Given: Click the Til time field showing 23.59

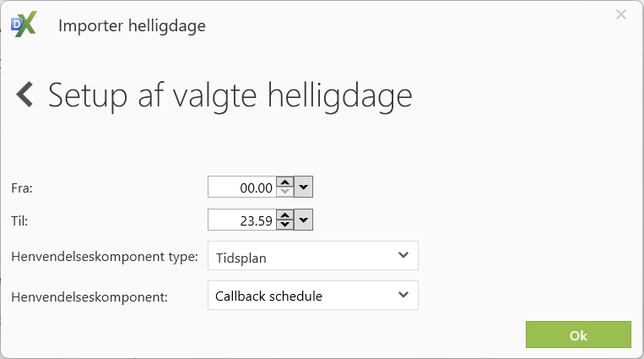Looking at the screenshot, I should click(243, 220).
